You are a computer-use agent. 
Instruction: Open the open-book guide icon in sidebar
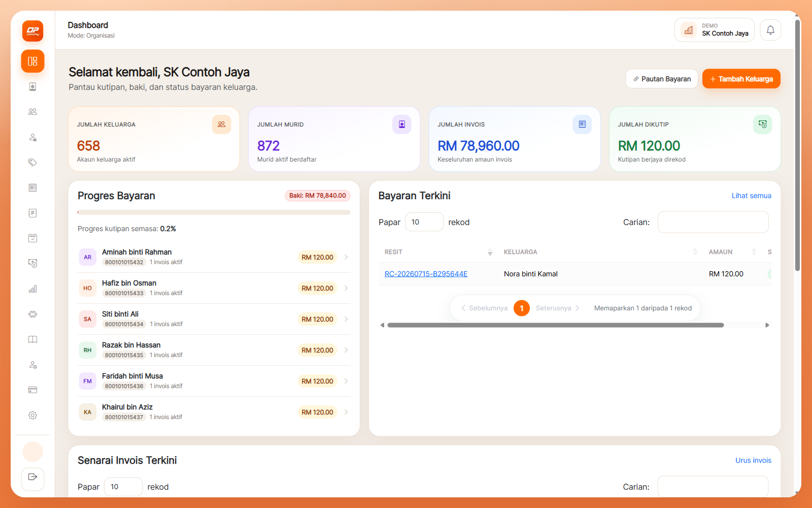click(x=32, y=339)
